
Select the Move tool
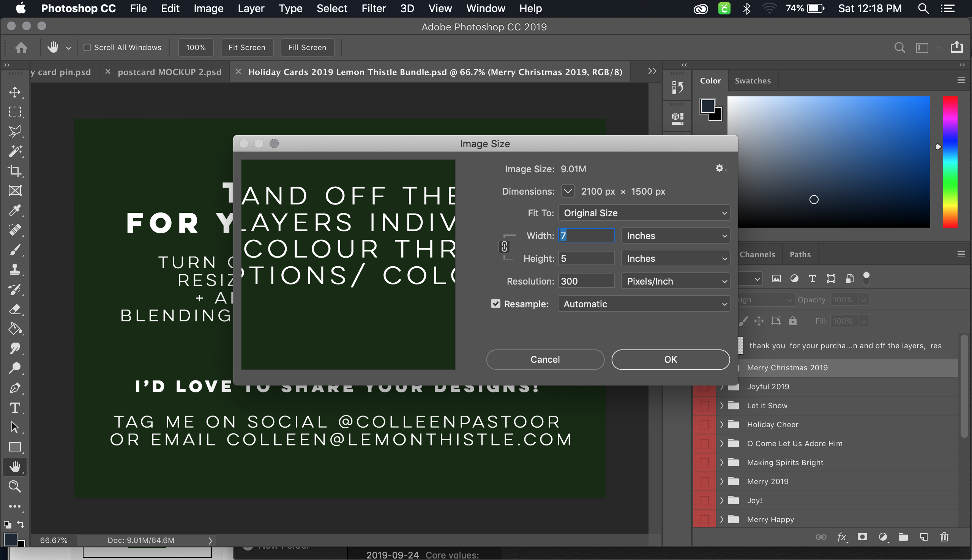pos(15,92)
